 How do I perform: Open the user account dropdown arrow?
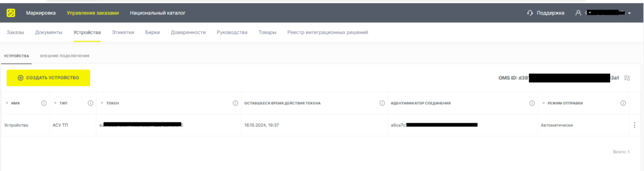click(x=629, y=13)
